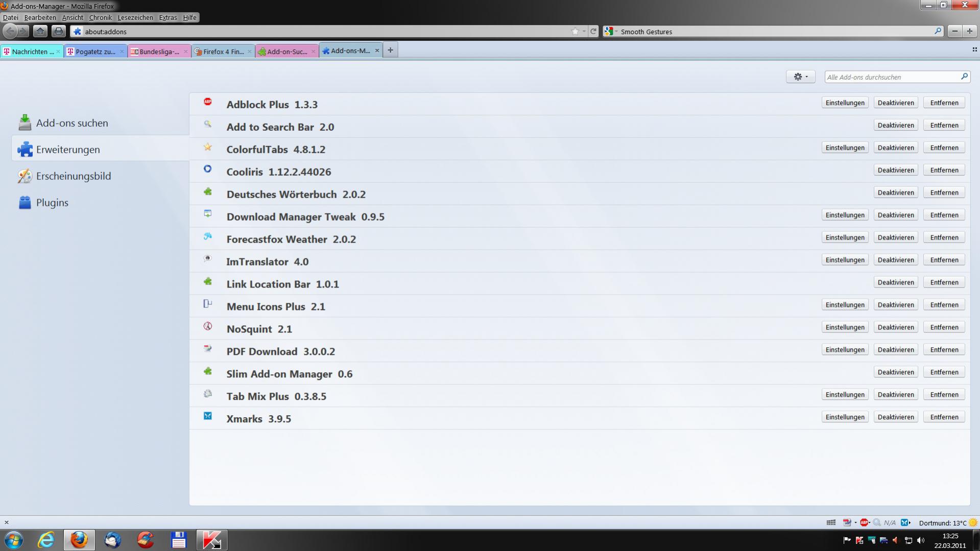Open Einstellungen for Adblock Plus
The width and height of the screenshot is (980, 551).
click(845, 103)
